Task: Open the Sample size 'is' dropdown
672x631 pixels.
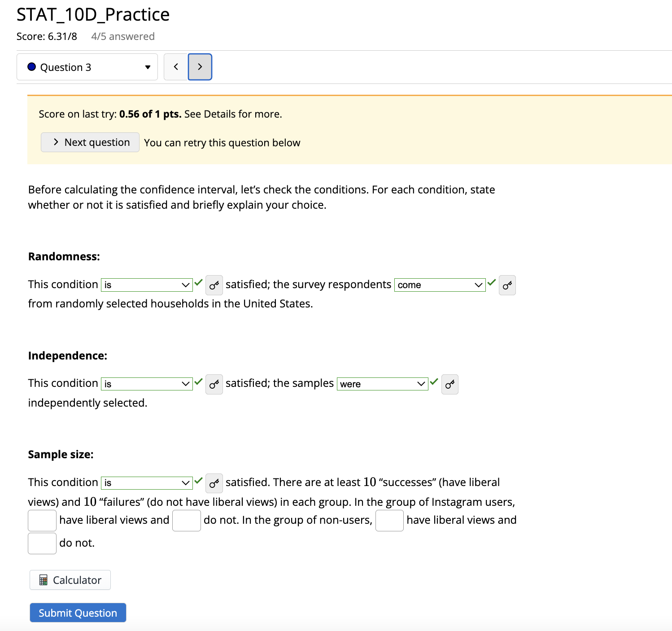Action: point(146,482)
